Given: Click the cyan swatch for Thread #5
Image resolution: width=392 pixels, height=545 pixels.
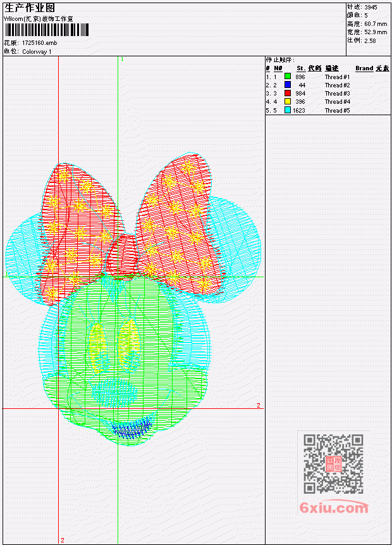Looking at the screenshot, I should [x=288, y=110].
